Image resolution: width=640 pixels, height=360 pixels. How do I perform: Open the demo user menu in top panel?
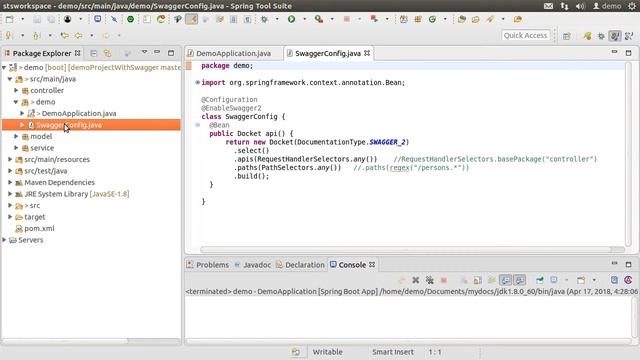click(x=607, y=6)
